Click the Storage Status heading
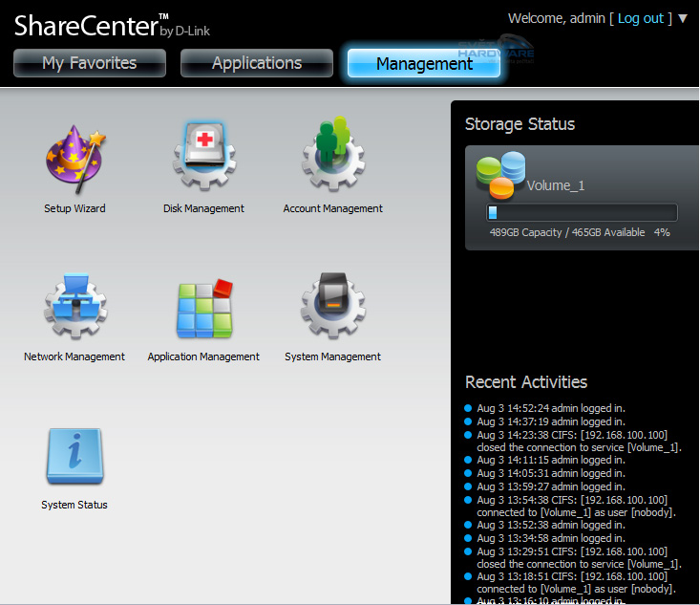This screenshot has height=605, width=700. point(520,124)
